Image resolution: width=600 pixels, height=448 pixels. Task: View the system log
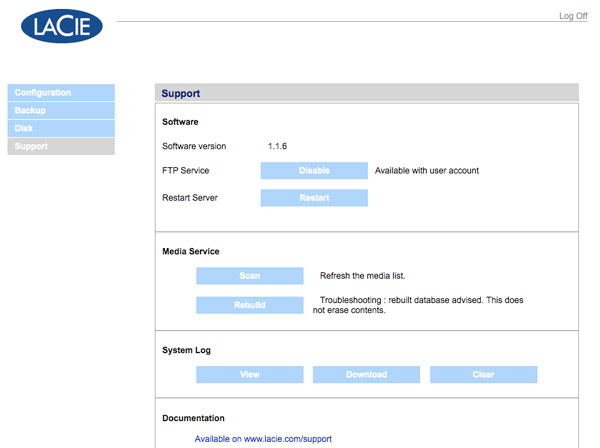[x=250, y=375]
